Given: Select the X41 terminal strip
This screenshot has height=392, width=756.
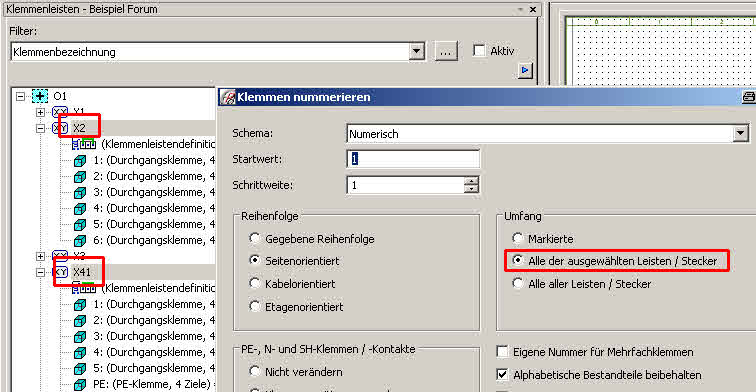Looking at the screenshot, I should click(x=82, y=272).
